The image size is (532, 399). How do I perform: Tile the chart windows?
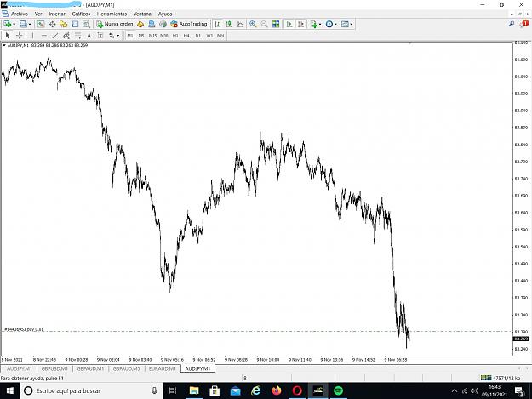tap(276, 24)
